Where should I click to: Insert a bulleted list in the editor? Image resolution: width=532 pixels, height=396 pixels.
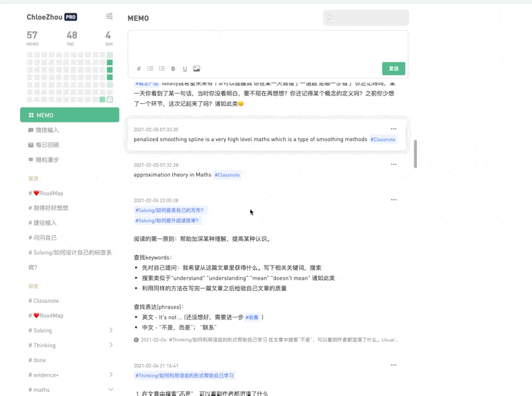pos(150,69)
